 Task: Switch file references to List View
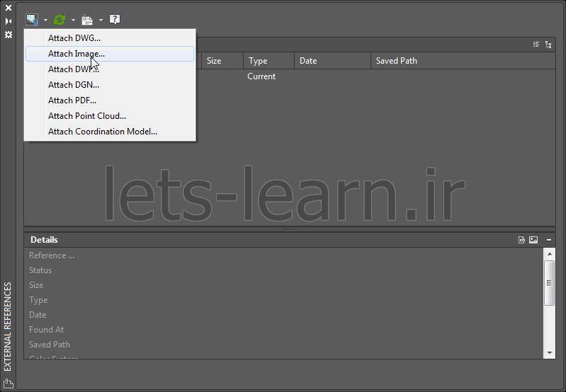click(x=536, y=45)
